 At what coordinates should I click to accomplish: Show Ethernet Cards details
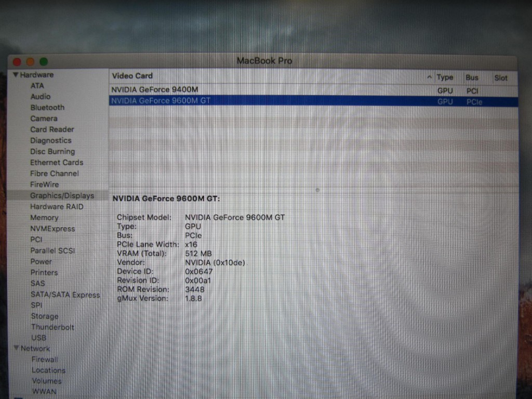point(57,163)
